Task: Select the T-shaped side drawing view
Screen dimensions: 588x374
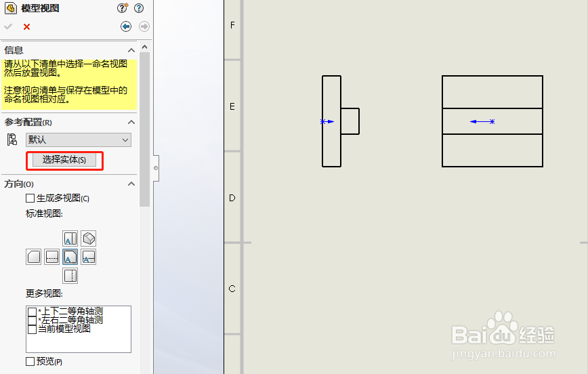Action: click(341, 121)
